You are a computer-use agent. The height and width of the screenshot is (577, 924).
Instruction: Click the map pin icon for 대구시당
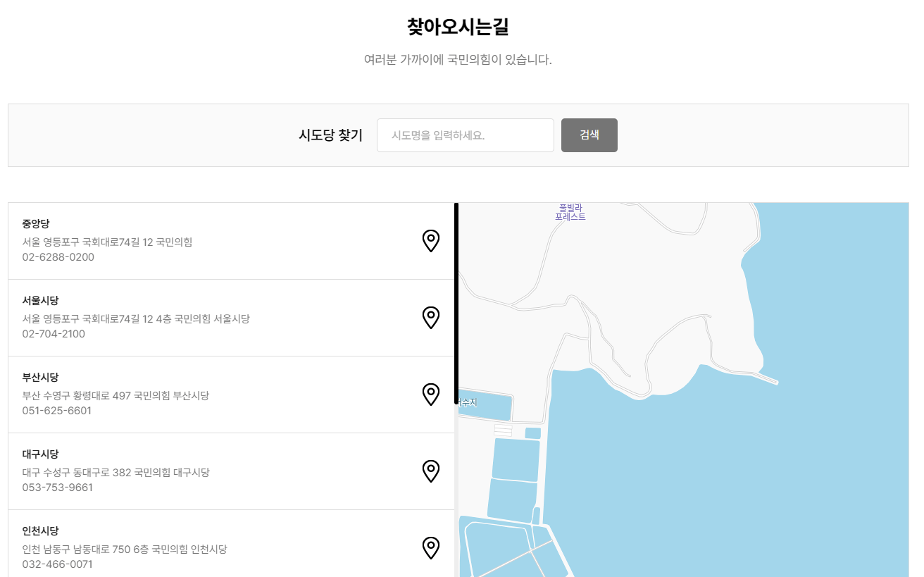coord(430,471)
